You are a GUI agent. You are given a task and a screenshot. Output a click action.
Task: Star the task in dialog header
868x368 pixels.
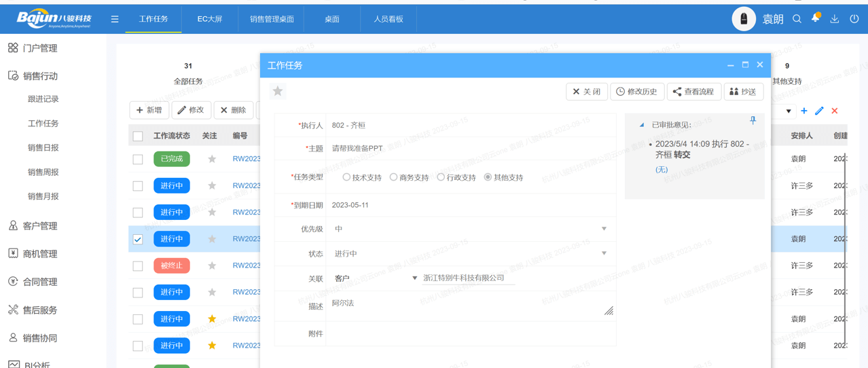point(278,92)
